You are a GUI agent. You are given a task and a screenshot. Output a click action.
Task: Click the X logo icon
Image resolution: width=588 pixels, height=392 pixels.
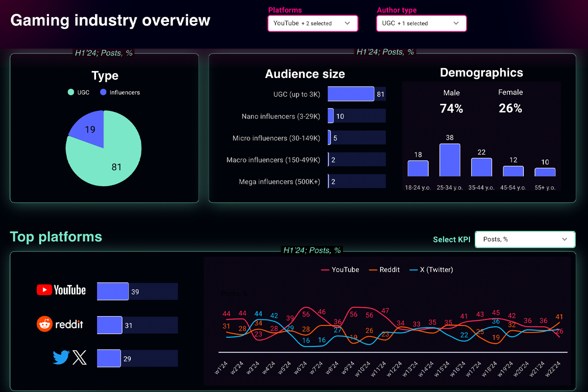tap(79, 358)
